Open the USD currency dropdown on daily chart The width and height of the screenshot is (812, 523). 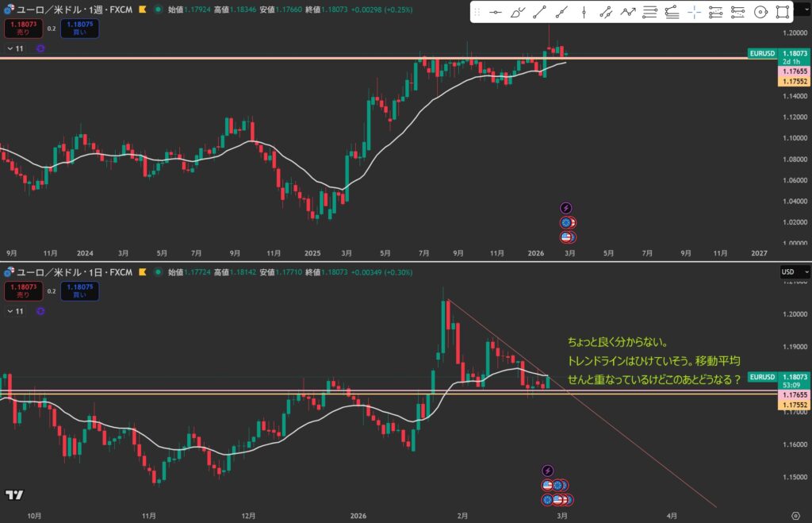click(x=795, y=272)
